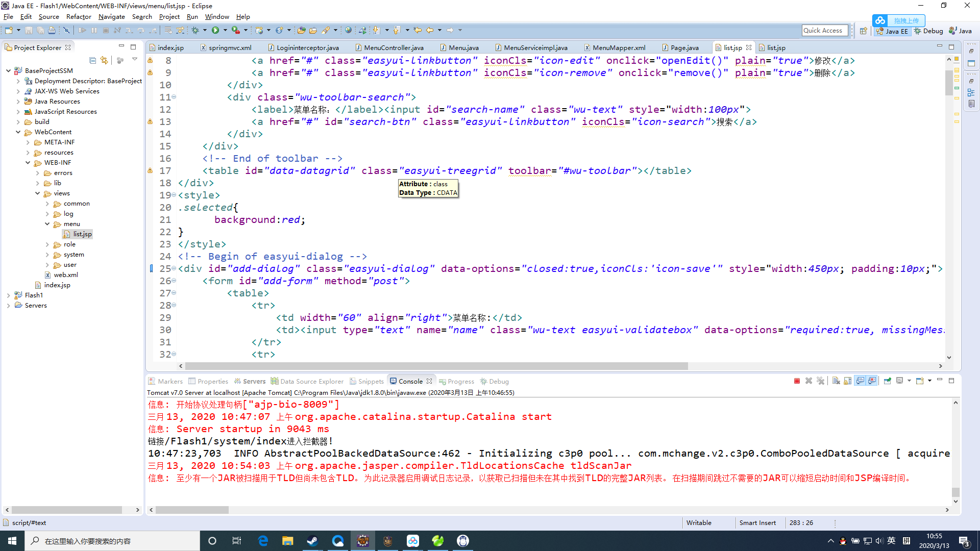Open the Debug button dropdown arrow
Image resolution: width=980 pixels, height=551 pixels.
click(205, 31)
